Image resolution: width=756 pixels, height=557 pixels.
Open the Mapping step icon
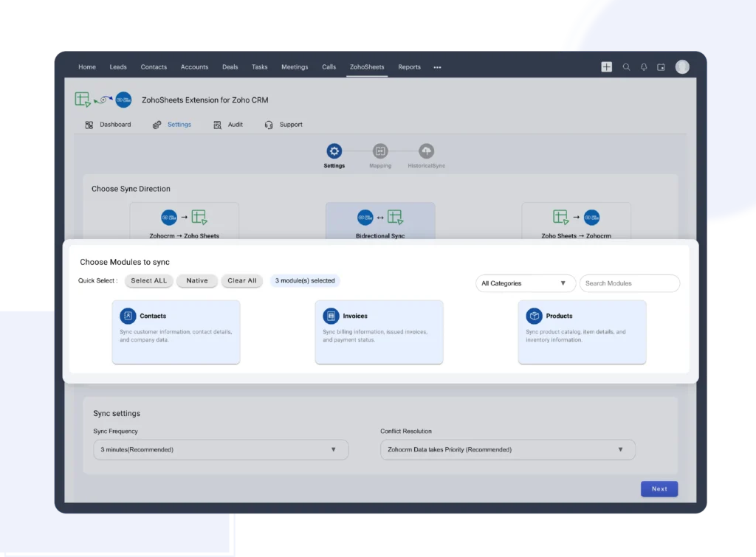tap(379, 151)
